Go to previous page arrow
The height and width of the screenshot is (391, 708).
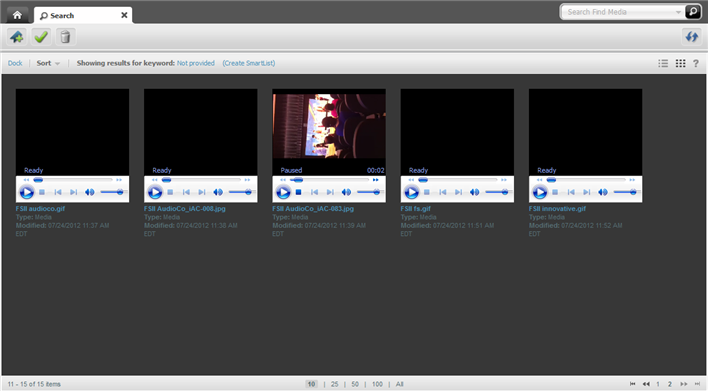click(646, 384)
